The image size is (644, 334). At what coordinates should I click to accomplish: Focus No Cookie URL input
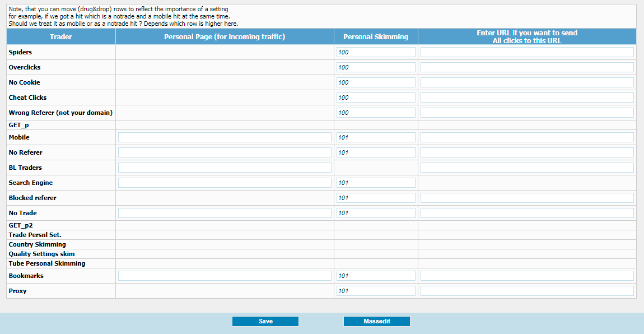[527, 82]
